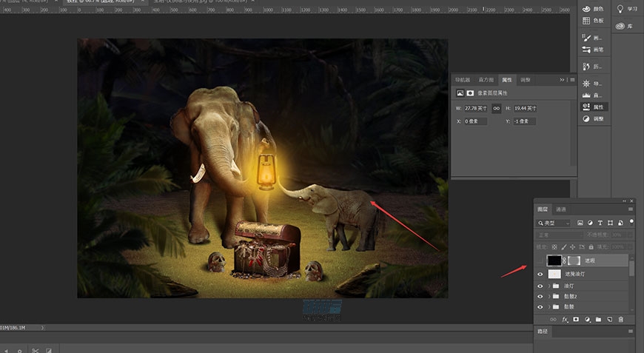Image resolution: width=644 pixels, height=353 pixels.
Task: Select the 图层 tab
Action: [x=543, y=209]
